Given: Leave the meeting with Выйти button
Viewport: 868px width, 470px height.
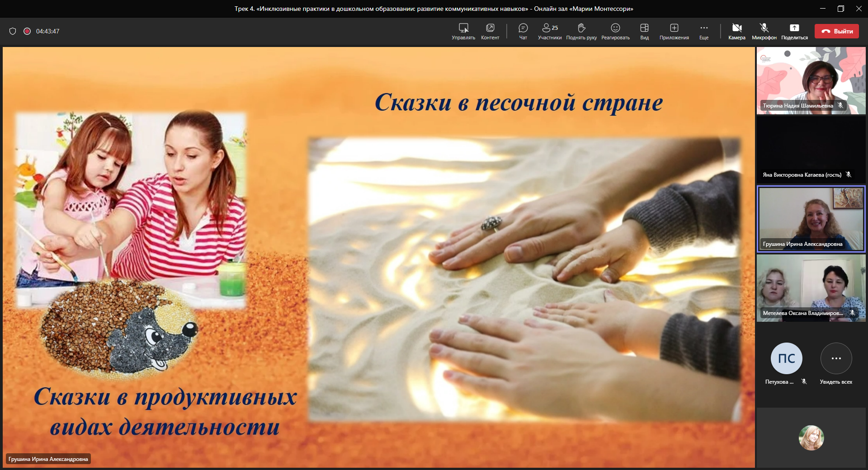Looking at the screenshot, I should 836,31.
